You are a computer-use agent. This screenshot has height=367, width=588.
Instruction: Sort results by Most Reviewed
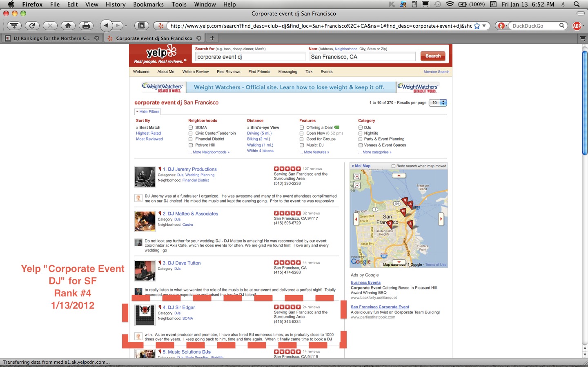[x=149, y=139]
